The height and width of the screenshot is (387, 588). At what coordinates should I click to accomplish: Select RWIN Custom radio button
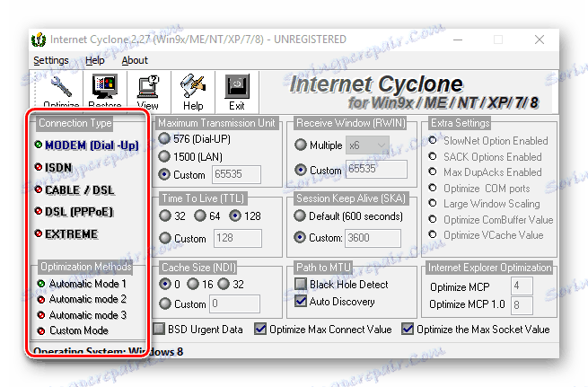coord(301,170)
